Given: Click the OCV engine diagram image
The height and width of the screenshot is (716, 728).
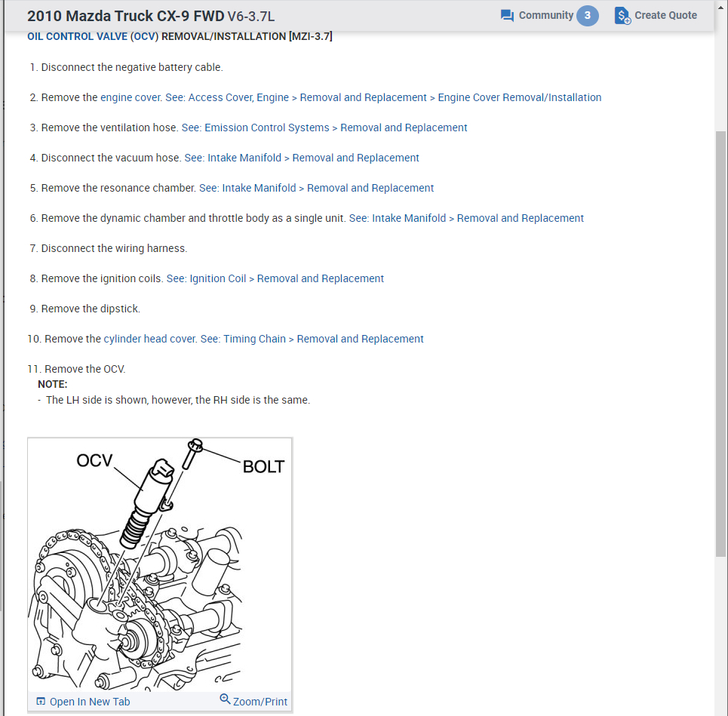Looking at the screenshot, I should click(160, 564).
